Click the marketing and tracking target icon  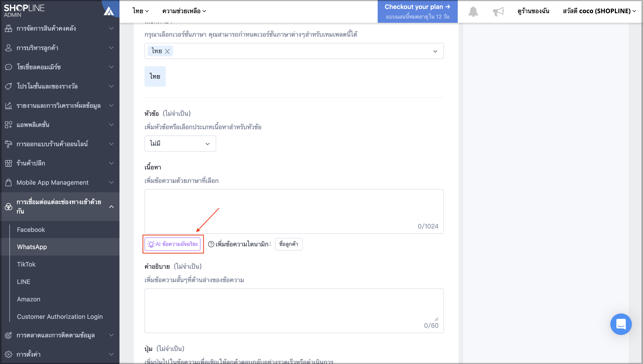tap(9, 335)
